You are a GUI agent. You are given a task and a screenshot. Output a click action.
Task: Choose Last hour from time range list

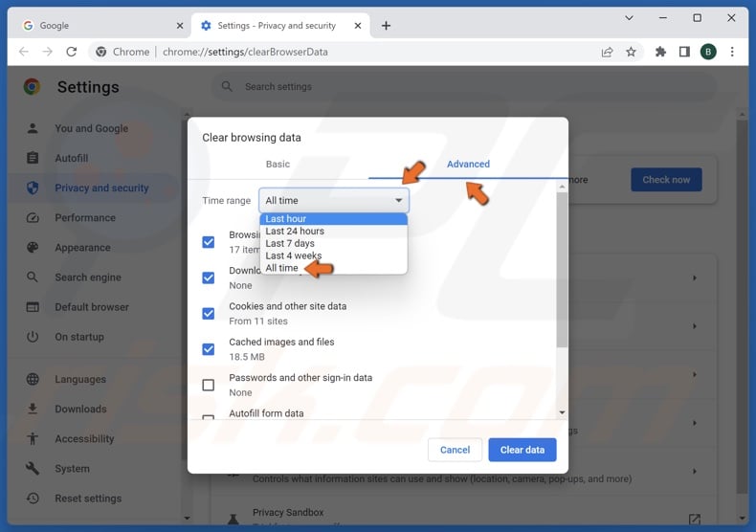pos(334,219)
